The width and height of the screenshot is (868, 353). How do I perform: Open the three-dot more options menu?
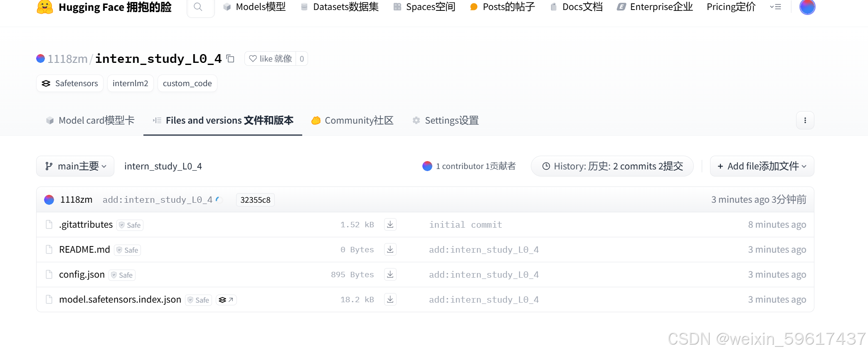805,120
